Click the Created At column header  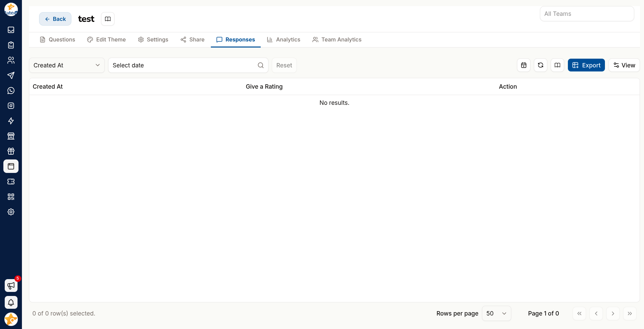[48, 87]
